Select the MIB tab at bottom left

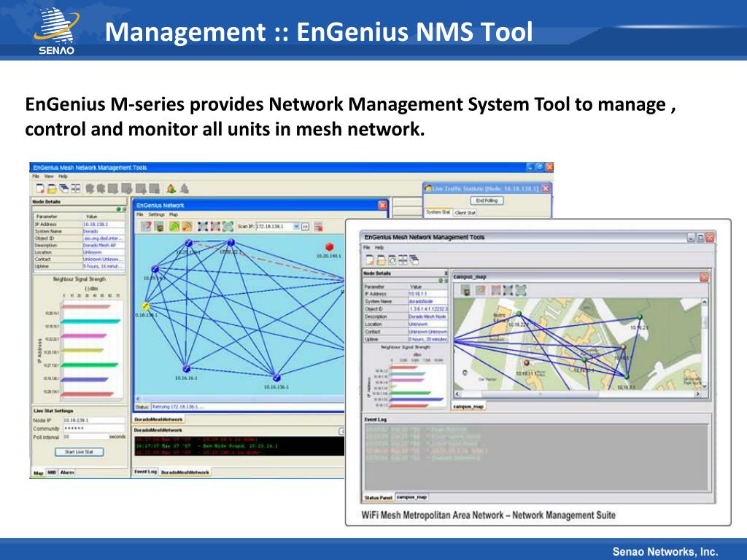tap(52, 472)
